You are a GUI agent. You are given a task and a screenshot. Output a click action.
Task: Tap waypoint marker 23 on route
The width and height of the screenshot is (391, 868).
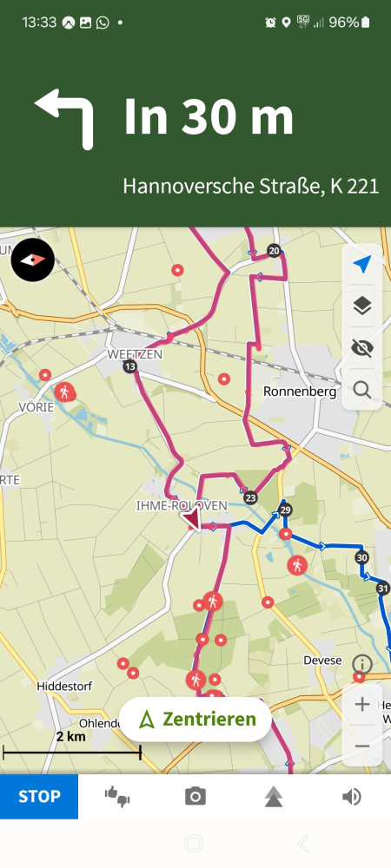(250, 497)
